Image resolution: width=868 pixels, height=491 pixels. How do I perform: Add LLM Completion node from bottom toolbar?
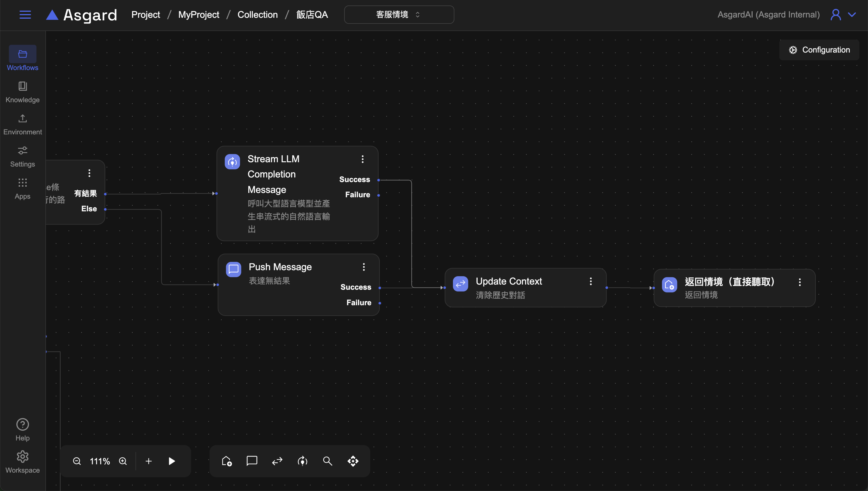pyautogui.click(x=302, y=461)
